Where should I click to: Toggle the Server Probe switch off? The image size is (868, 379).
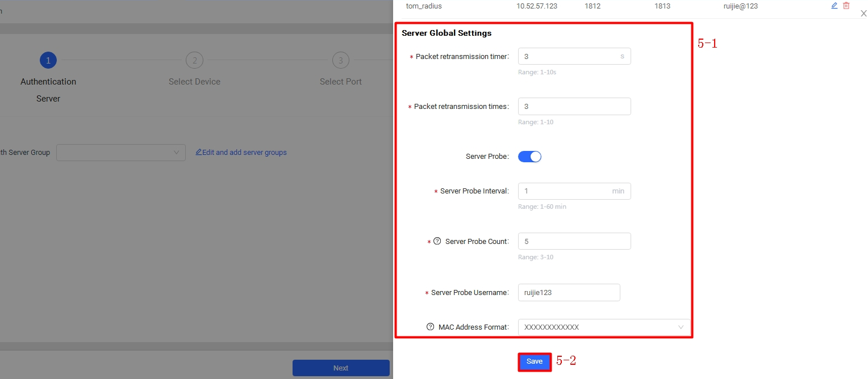[x=529, y=157]
